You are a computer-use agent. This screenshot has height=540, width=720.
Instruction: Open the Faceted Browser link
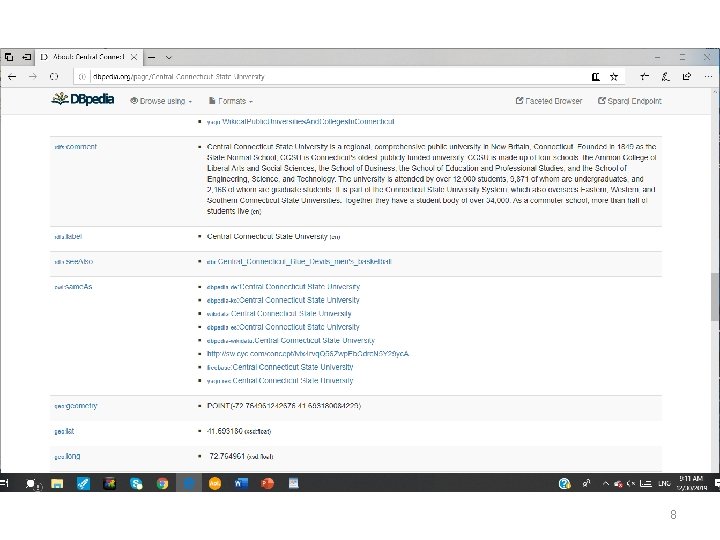coord(549,101)
